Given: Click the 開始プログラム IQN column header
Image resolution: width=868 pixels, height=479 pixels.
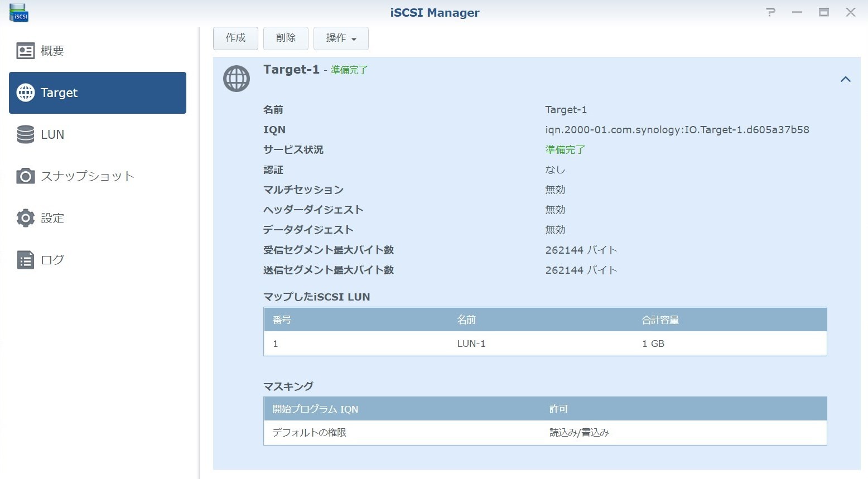Looking at the screenshot, I should tap(315, 409).
